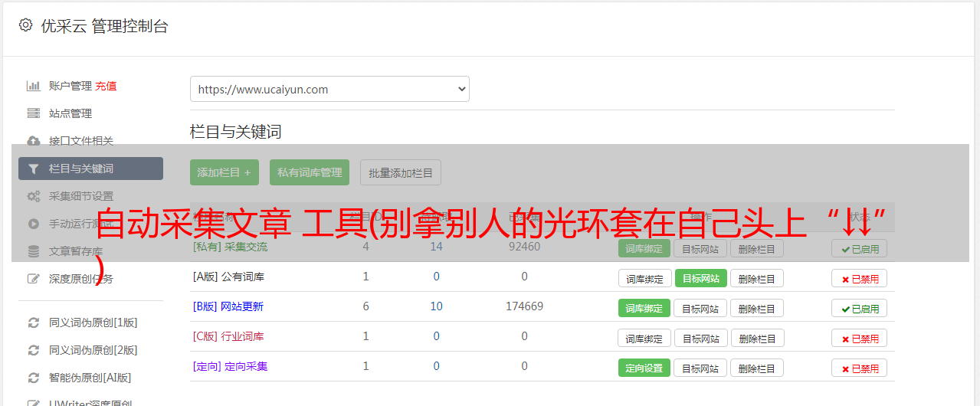980x406 pixels.
Task: Click 删除栏目 for the 行业词库 row
Action: tap(757, 338)
